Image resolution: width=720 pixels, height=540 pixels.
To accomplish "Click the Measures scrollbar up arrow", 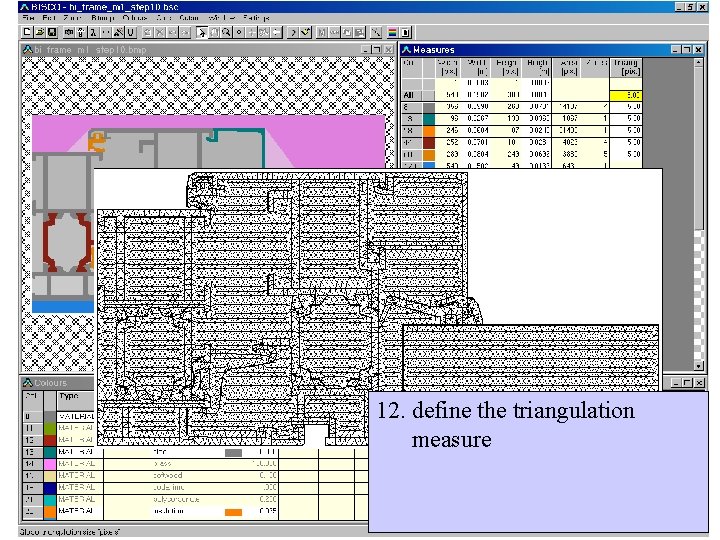I will [x=698, y=62].
